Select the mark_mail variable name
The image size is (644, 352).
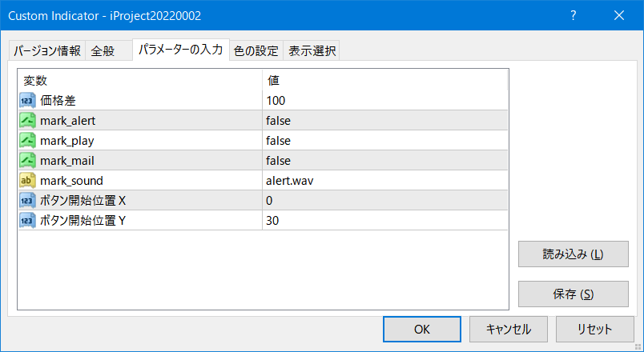[67, 161]
